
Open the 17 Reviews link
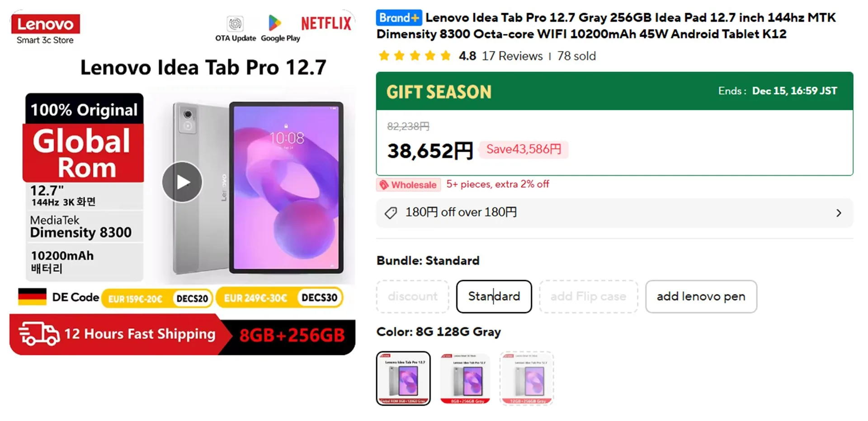[512, 56]
